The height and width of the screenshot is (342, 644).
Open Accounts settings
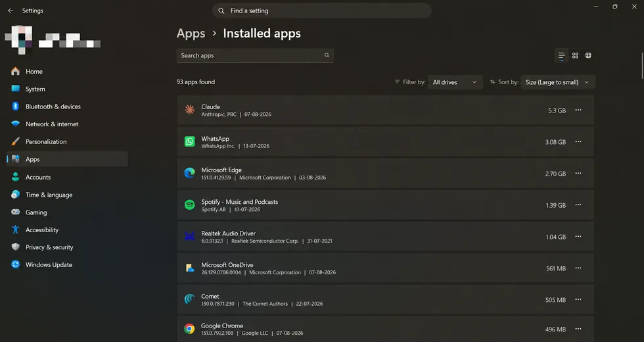coord(67,177)
